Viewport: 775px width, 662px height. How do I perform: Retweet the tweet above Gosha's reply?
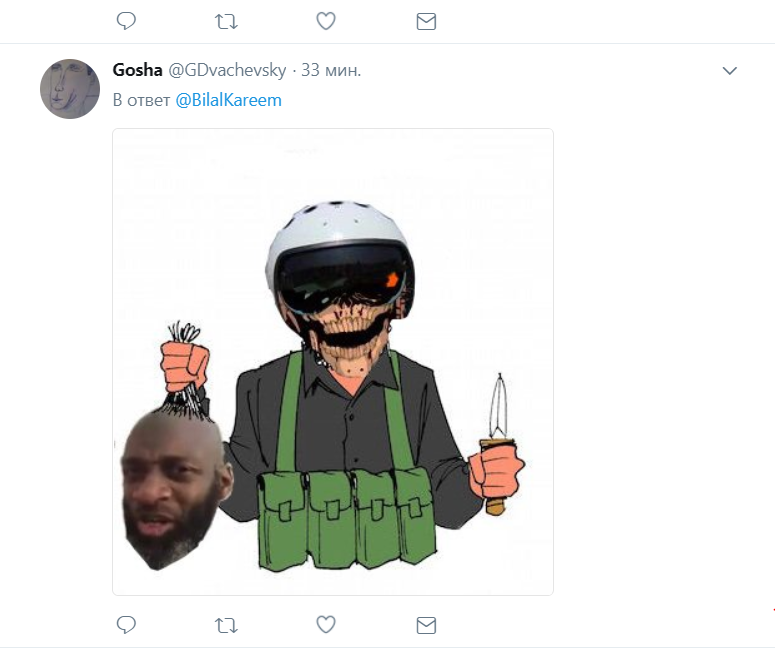tap(226, 22)
